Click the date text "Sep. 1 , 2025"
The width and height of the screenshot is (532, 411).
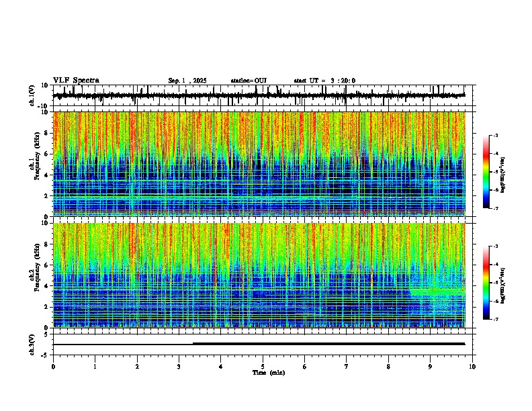tap(187, 81)
